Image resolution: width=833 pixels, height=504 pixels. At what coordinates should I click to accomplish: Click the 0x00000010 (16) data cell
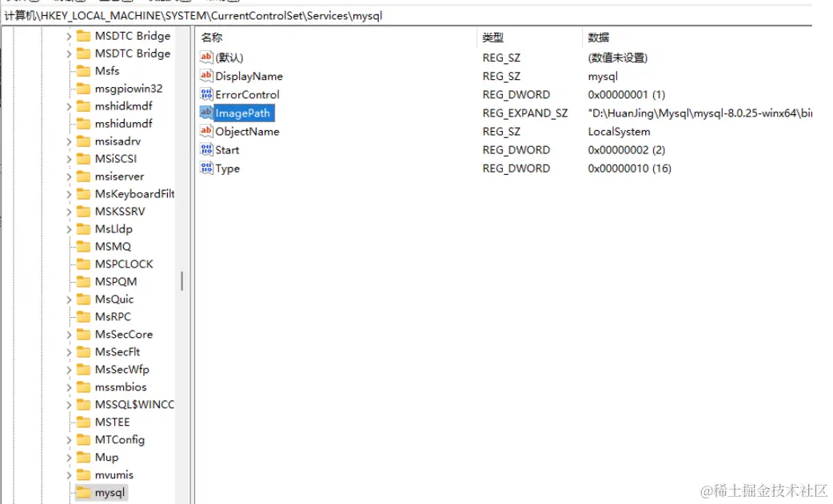(629, 169)
